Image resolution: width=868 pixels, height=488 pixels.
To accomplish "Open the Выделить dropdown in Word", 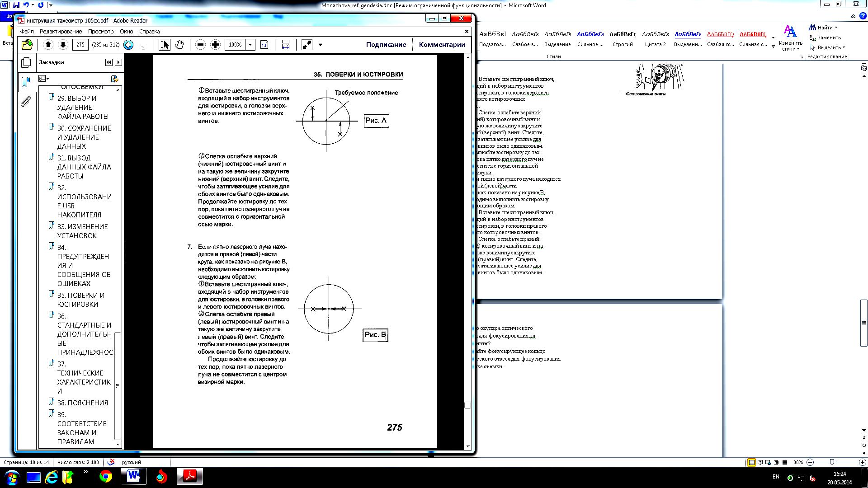I will [827, 47].
